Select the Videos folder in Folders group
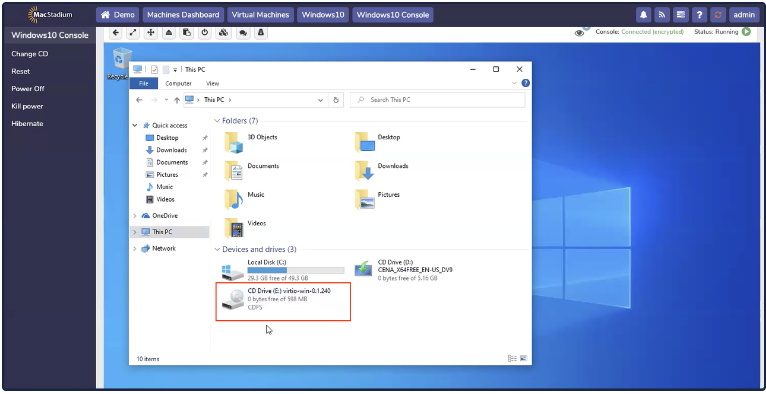The height and width of the screenshot is (394, 766). pos(245,228)
